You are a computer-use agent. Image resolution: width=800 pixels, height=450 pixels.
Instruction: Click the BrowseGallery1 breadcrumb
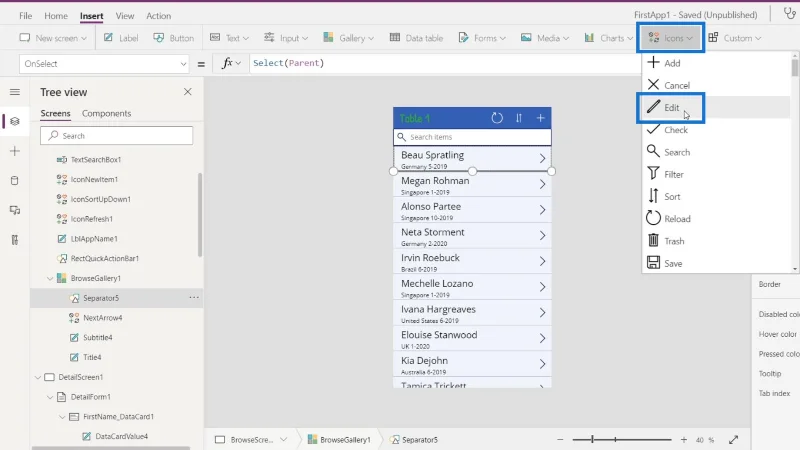[x=339, y=439]
